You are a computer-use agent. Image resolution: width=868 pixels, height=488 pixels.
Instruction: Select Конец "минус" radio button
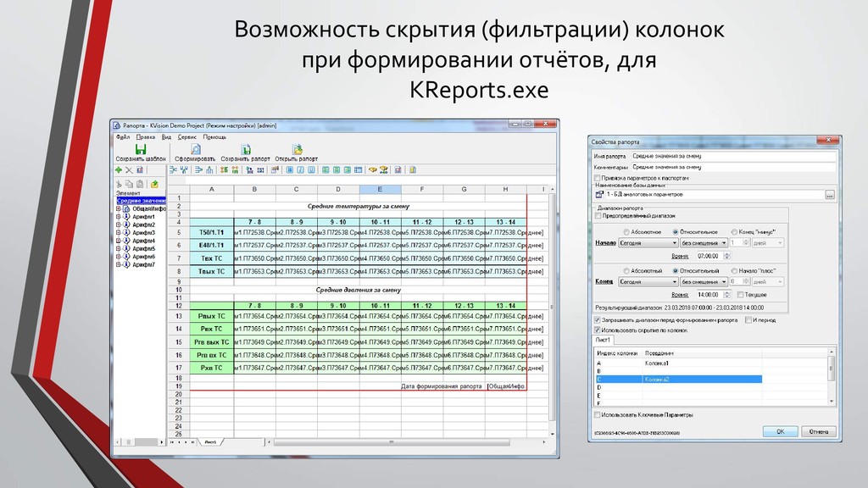pos(734,232)
